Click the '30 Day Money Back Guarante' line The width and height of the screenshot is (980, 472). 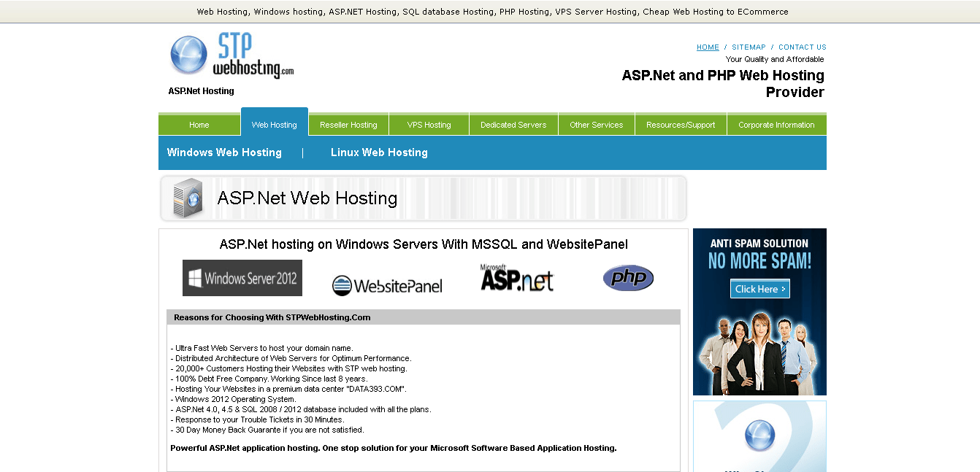click(267, 430)
